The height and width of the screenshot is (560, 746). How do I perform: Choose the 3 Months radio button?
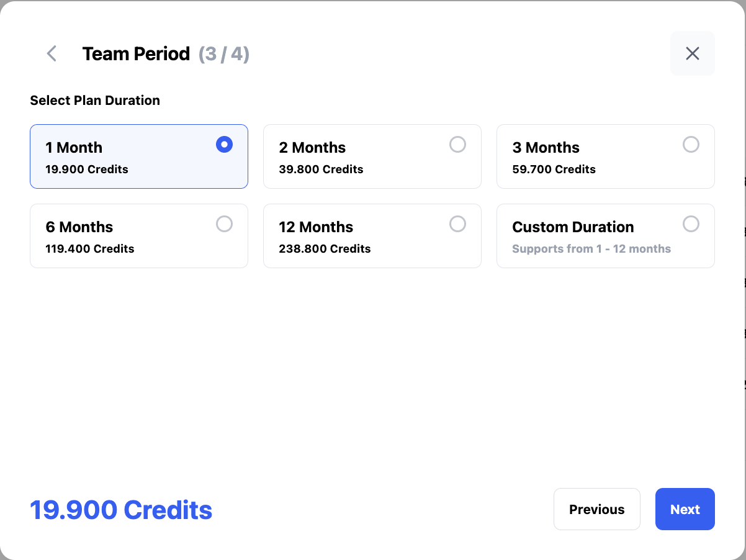pos(691,145)
